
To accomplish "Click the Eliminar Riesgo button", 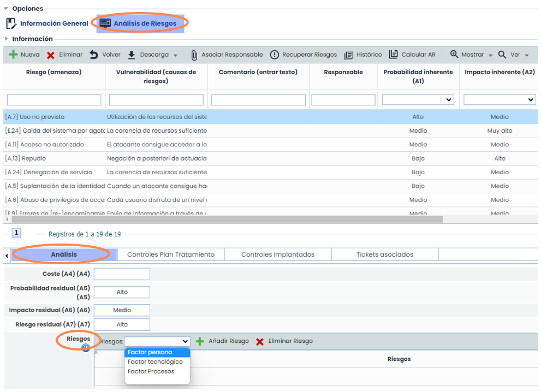I will coord(284,341).
